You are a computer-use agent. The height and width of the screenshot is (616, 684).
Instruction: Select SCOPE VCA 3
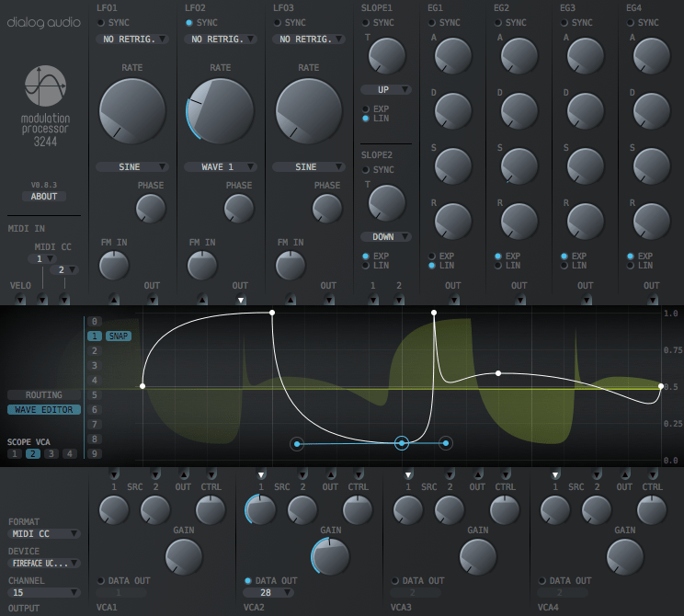click(51, 453)
